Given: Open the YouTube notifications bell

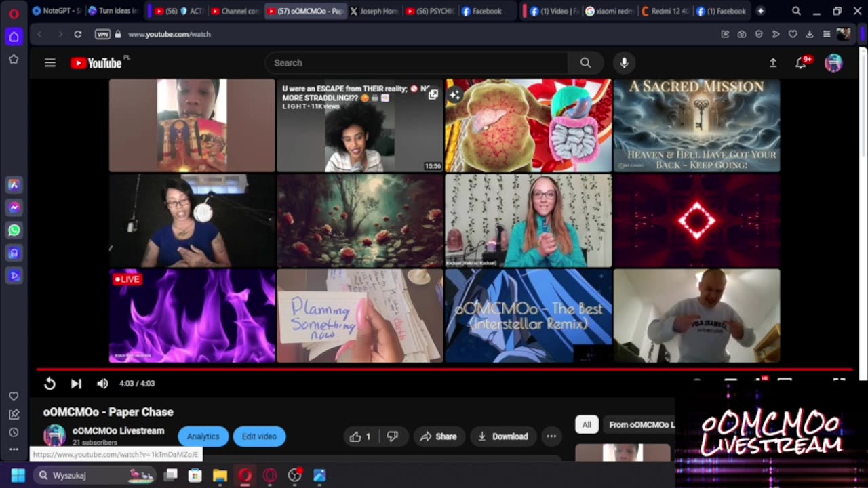Looking at the screenshot, I should (x=801, y=63).
